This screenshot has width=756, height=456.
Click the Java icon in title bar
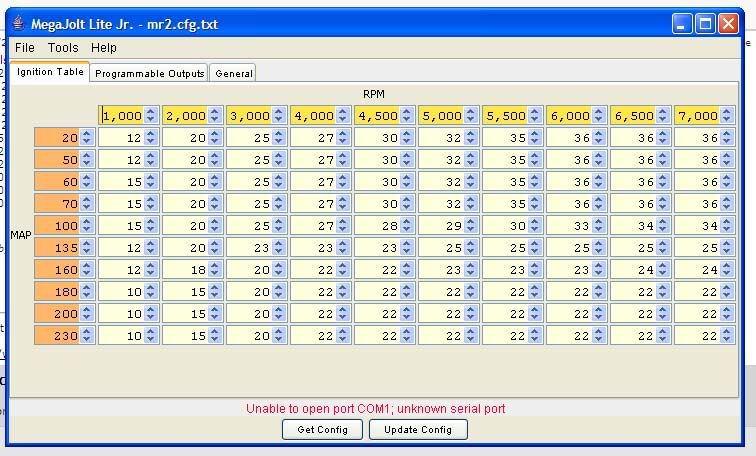(19, 24)
